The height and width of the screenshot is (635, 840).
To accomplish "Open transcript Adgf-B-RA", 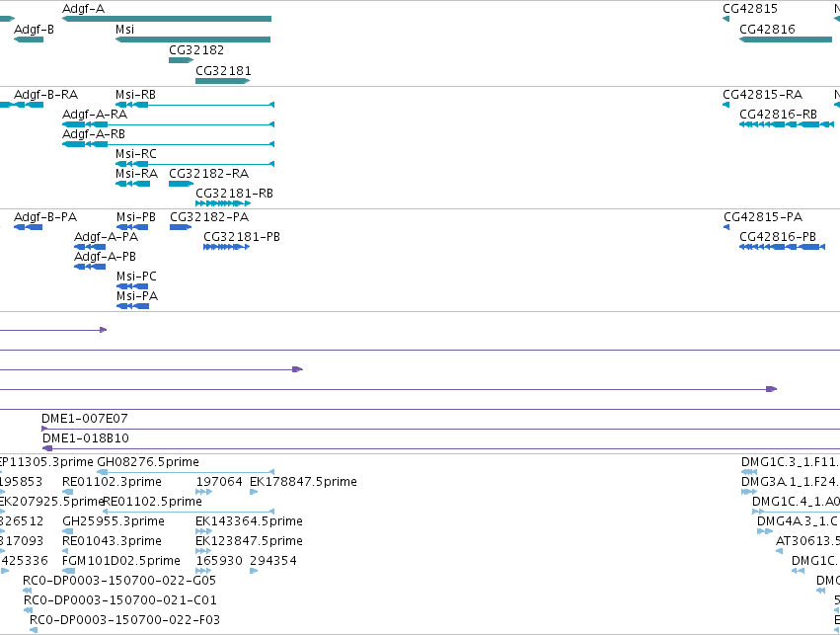I will coord(46,95).
